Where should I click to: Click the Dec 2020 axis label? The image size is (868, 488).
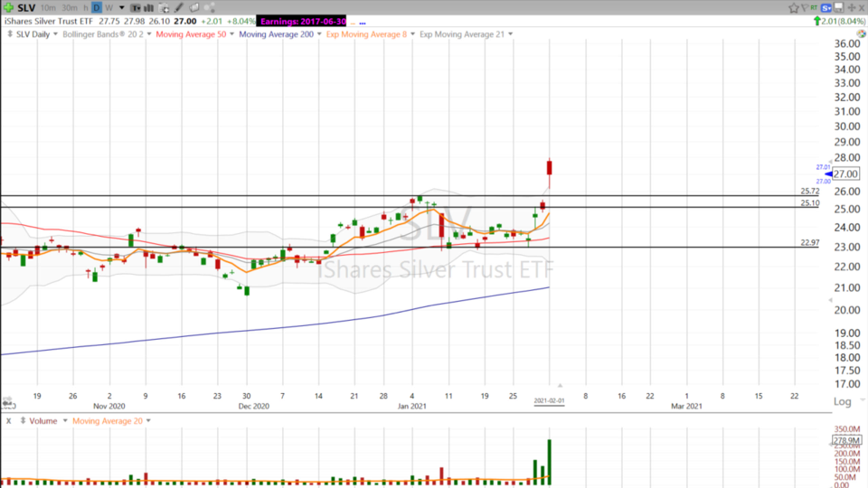click(x=253, y=406)
